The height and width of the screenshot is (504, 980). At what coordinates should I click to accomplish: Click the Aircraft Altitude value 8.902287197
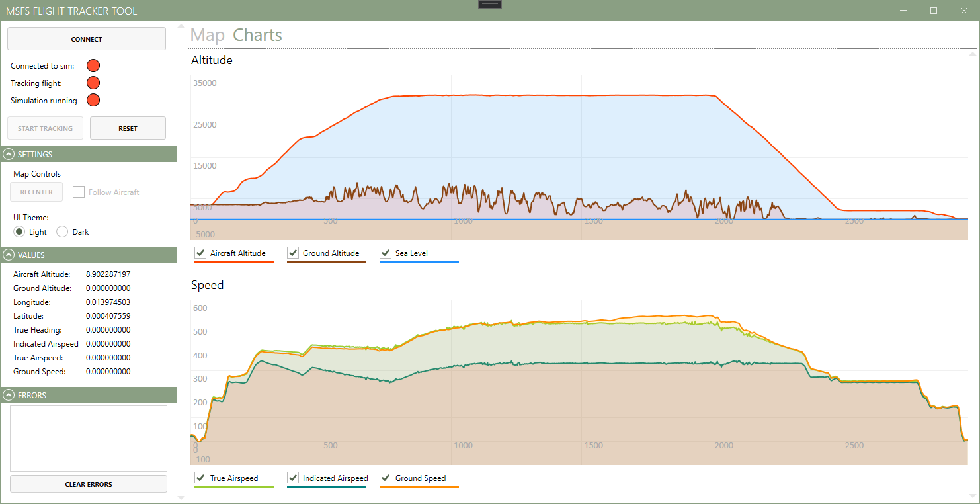pos(108,274)
